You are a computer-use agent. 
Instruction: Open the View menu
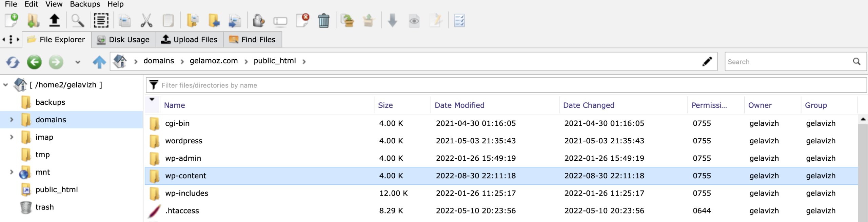coord(54,4)
